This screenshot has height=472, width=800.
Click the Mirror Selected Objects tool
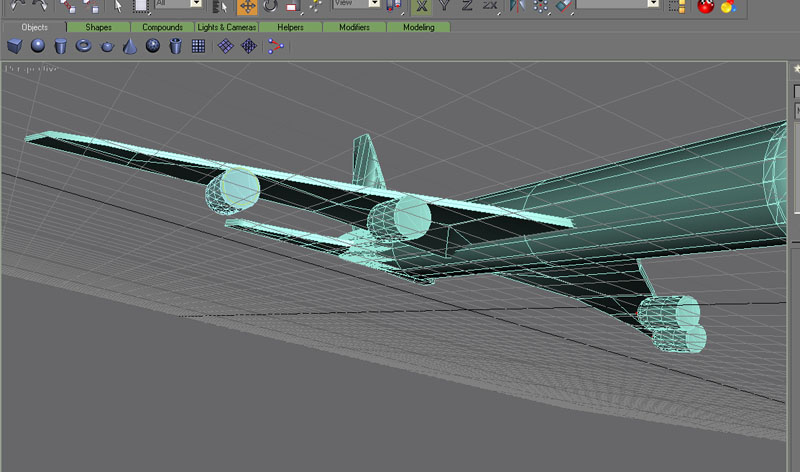[516, 6]
